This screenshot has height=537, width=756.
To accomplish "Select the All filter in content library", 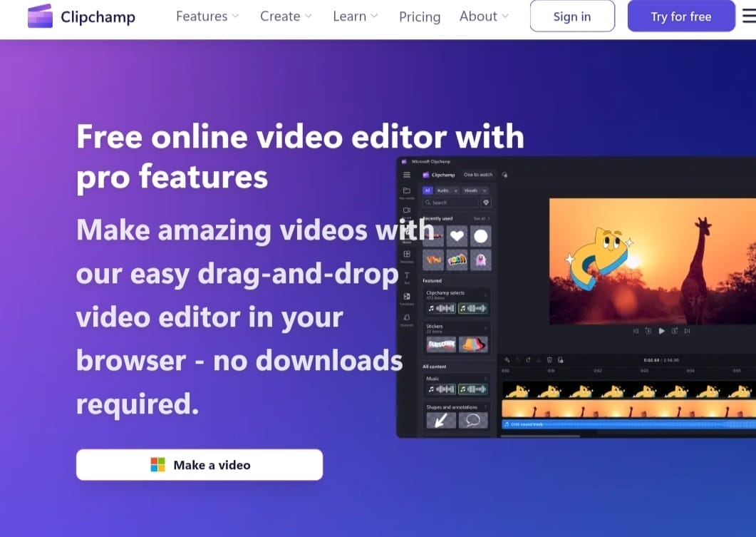I will [x=428, y=190].
